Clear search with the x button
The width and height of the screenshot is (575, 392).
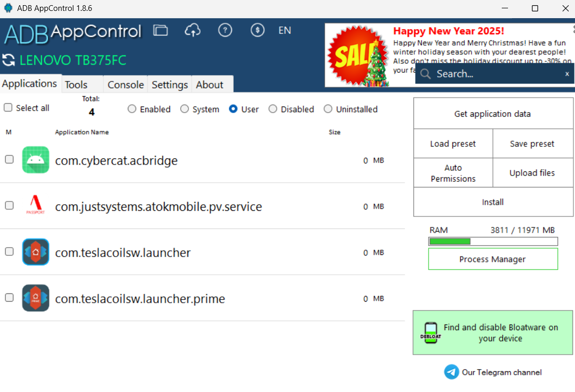click(567, 74)
